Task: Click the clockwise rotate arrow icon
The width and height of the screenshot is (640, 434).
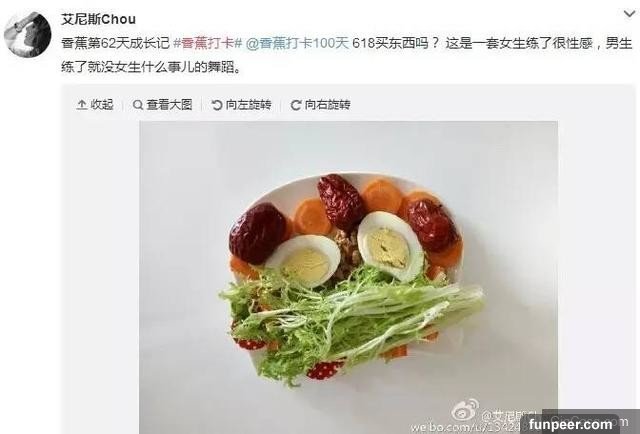Action: pos(296,105)
